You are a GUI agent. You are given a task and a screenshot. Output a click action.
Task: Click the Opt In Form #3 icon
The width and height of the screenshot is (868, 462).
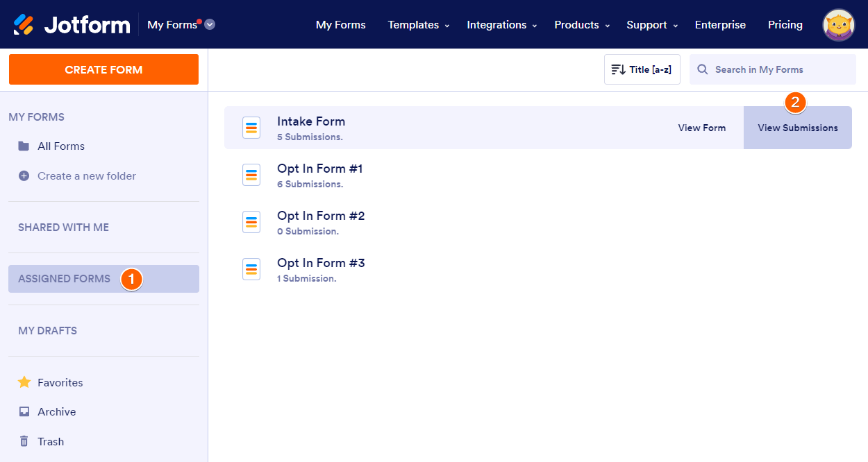tap(251, 269)
